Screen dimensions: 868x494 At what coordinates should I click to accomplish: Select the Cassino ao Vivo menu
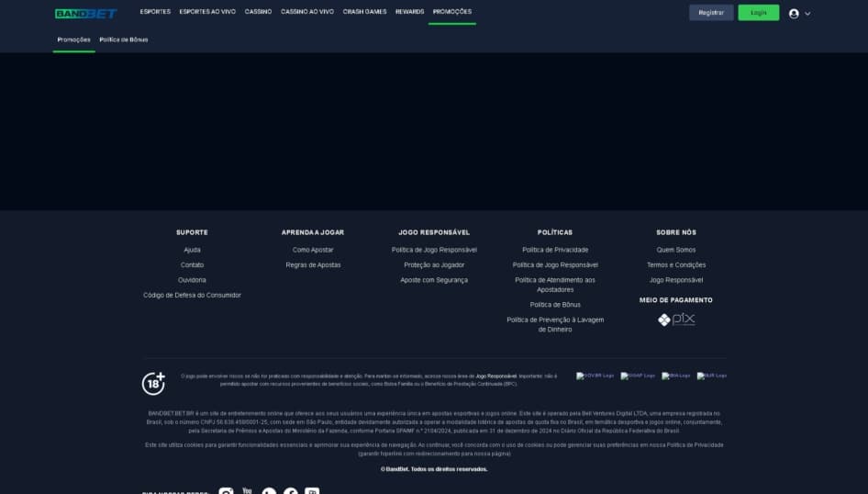click(x=307, y=12)
